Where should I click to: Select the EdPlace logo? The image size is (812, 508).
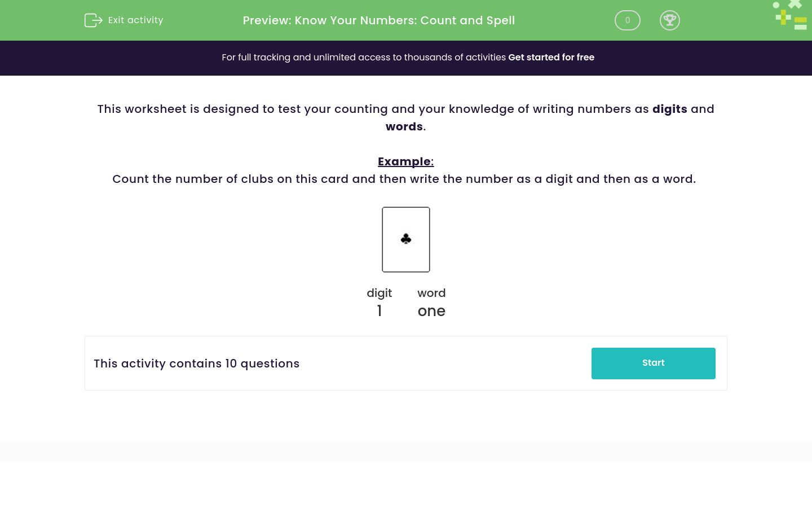[789, 15]
